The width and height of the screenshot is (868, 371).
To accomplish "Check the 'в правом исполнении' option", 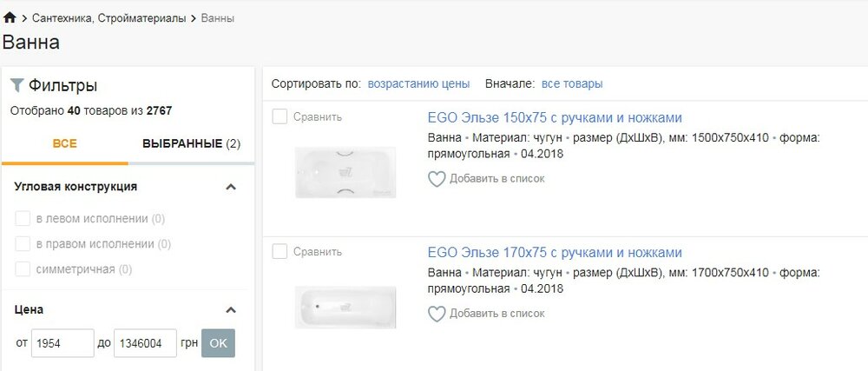I will [23, 244].
